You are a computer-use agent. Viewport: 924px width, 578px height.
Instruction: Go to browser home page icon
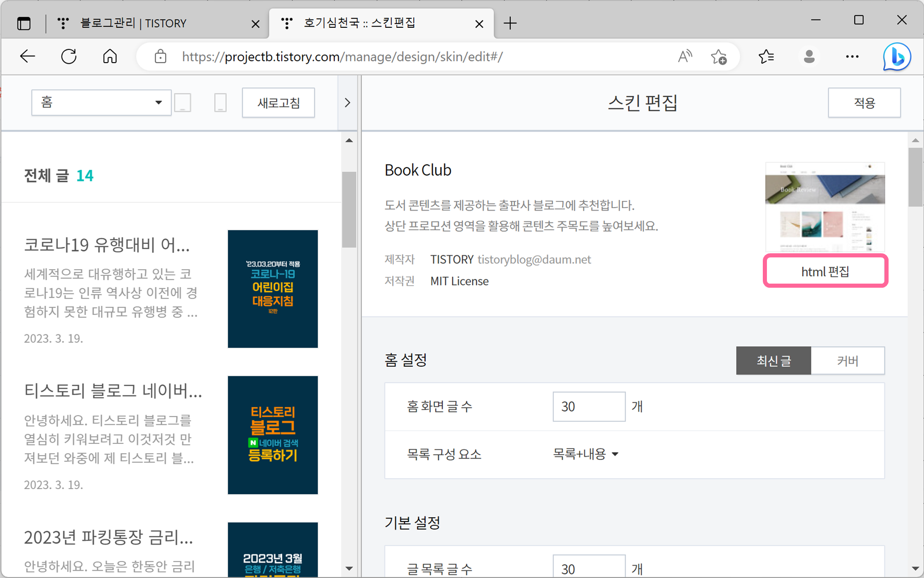point(110,57)
